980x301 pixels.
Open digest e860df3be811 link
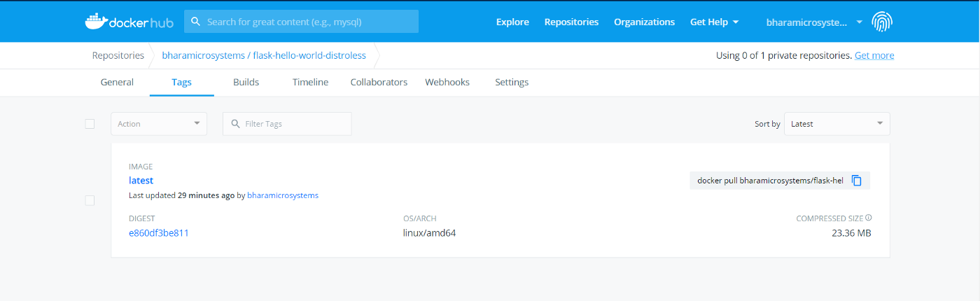point(159,233)
